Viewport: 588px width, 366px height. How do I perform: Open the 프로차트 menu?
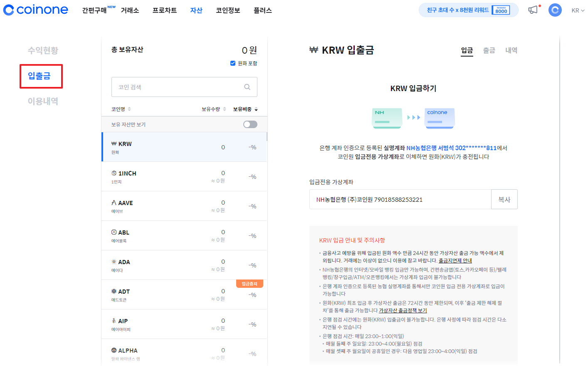(x=165, y=10)
